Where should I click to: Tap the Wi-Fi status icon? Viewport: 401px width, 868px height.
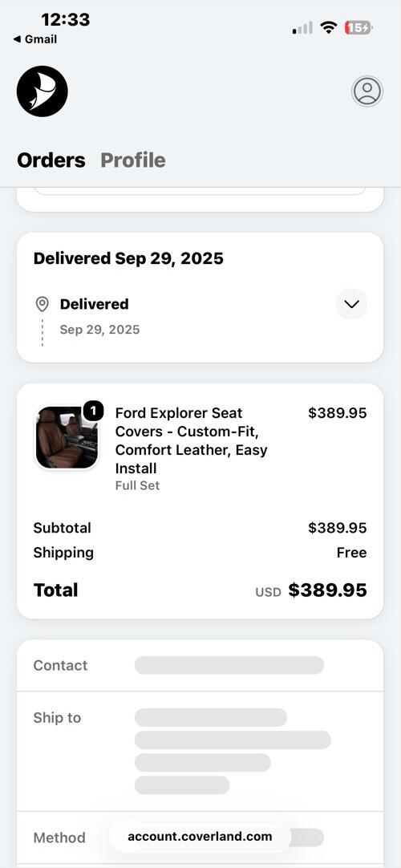[x=330, y=28]
